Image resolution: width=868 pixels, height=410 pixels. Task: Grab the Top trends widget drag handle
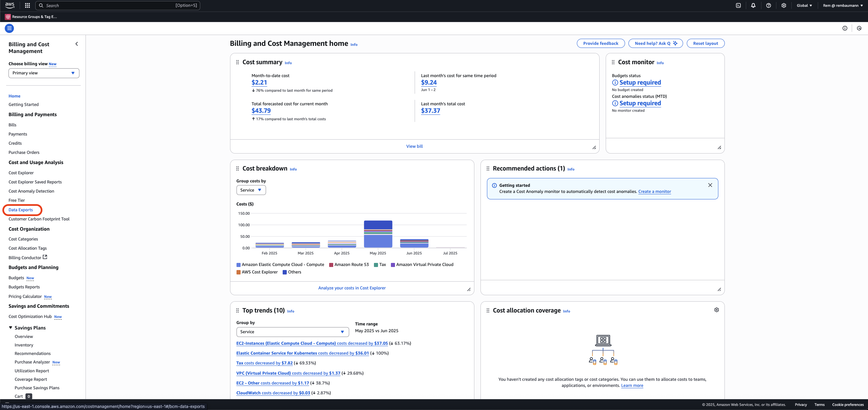[238, 310]
